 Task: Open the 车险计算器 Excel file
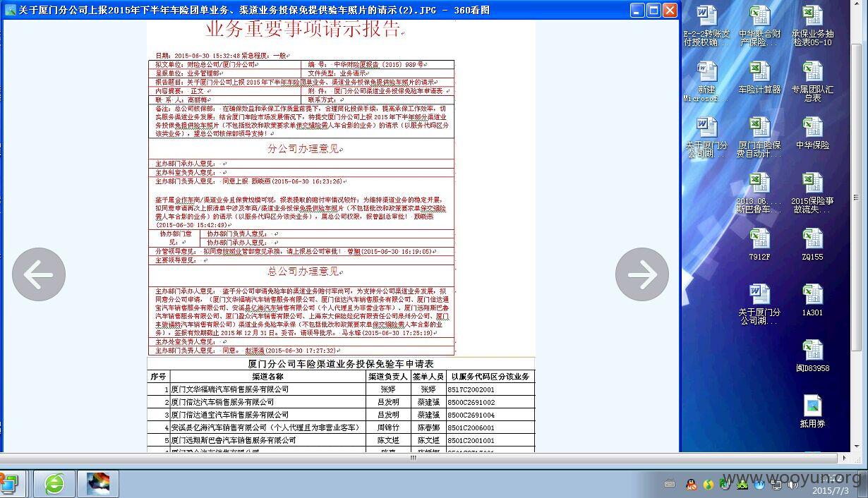[x=759, y=78]
